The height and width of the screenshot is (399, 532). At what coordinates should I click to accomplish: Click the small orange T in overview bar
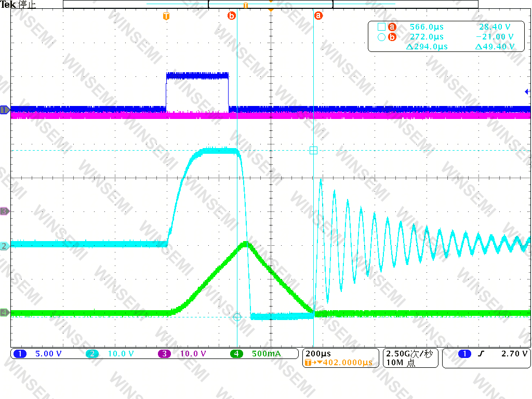(246, 5)
